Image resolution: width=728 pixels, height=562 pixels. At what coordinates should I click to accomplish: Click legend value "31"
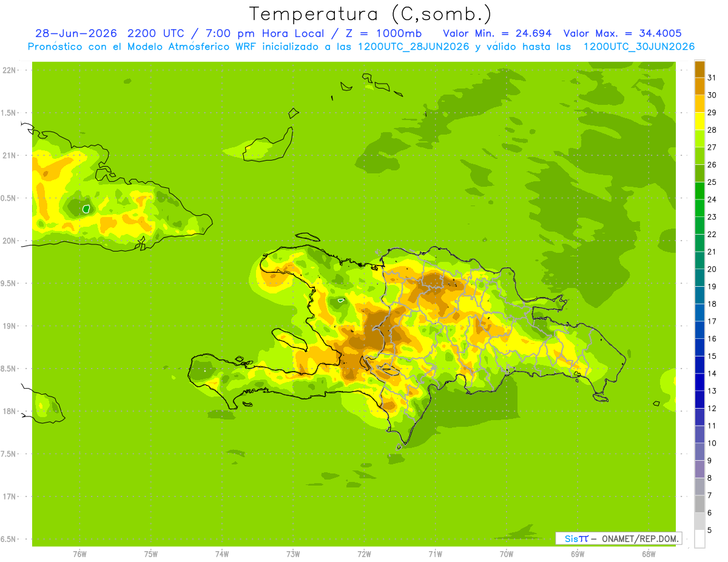712,78
